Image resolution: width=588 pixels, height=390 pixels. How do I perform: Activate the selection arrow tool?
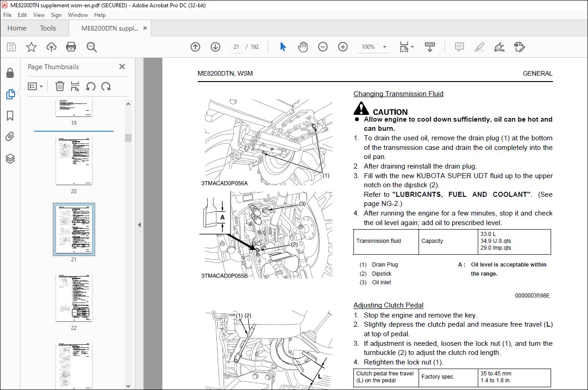pos(283,47)
